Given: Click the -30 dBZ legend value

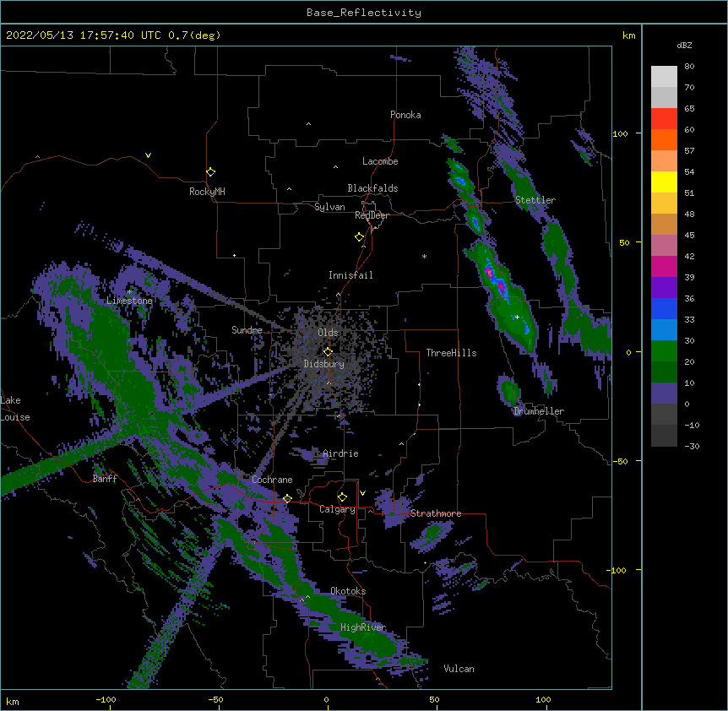Looking at the screenshot, I should point(692,446).
